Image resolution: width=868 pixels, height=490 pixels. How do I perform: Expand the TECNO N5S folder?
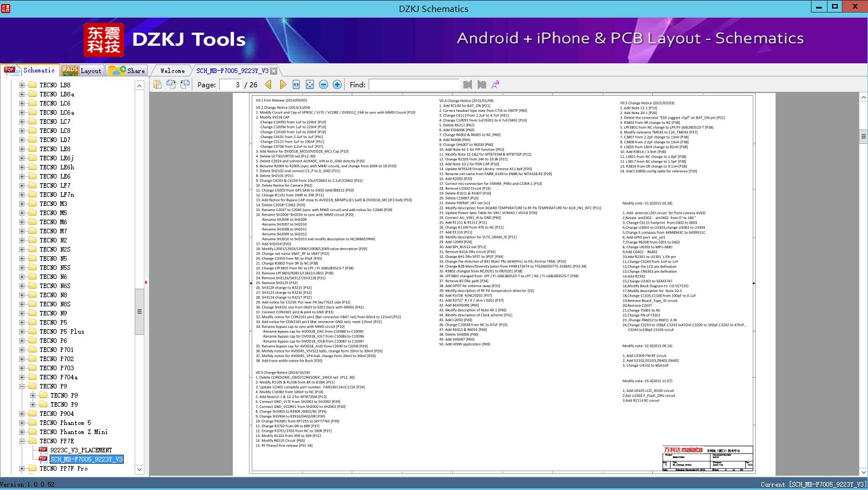(x=22, y=268)
